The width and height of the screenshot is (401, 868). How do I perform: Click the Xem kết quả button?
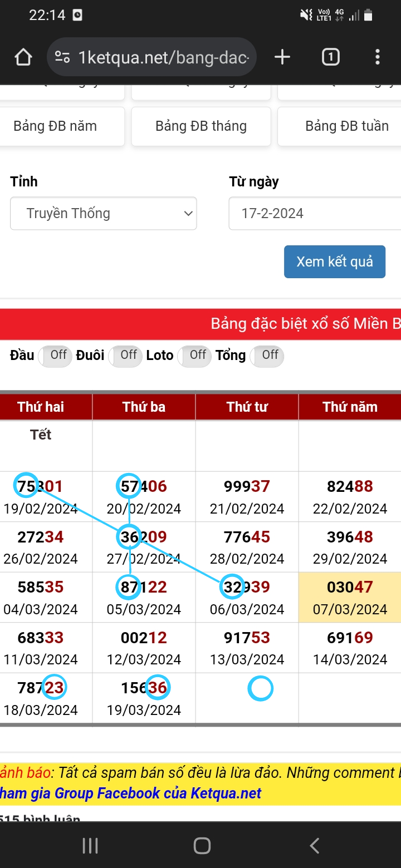click(335, 262)
